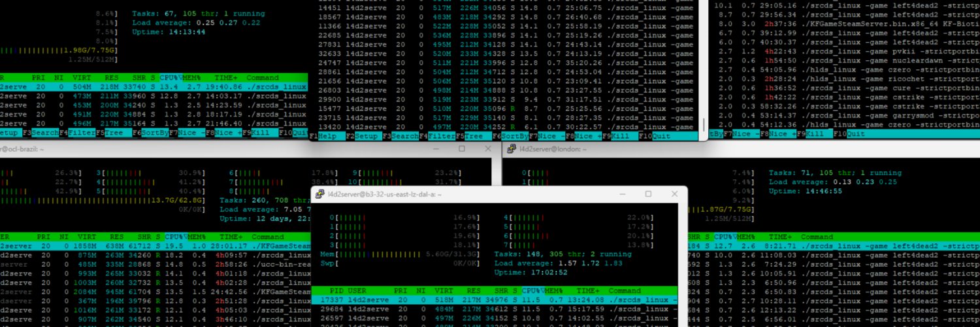Screen dimensions: 980x327
Task: Click F9 Kill in window with uptime 14:13:44
Action: [260, 132]
